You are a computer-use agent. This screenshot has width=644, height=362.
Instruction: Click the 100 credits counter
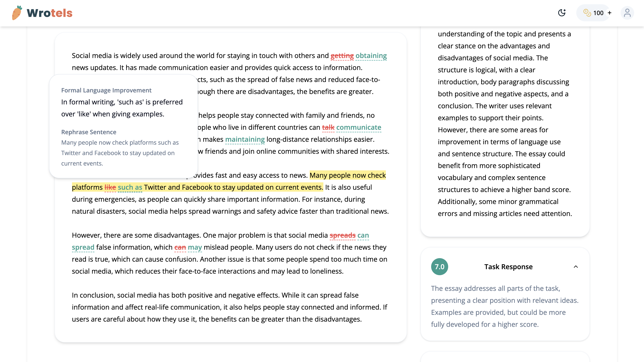(598, 13)
